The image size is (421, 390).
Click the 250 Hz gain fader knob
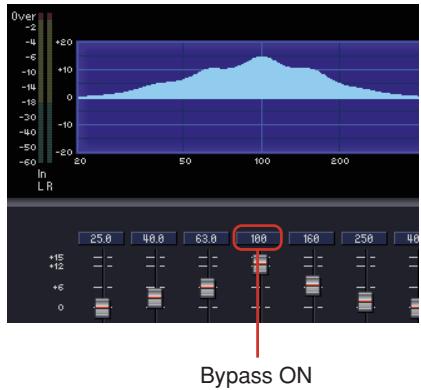365,301
